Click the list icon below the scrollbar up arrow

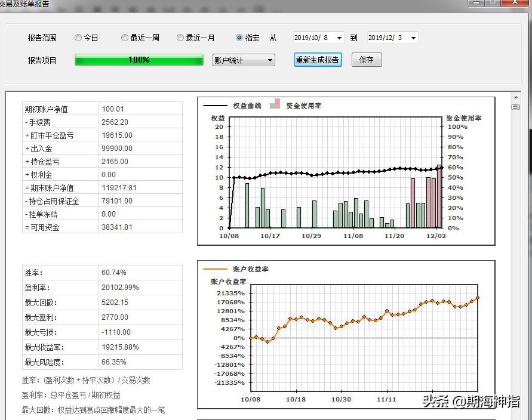point(515,107)
